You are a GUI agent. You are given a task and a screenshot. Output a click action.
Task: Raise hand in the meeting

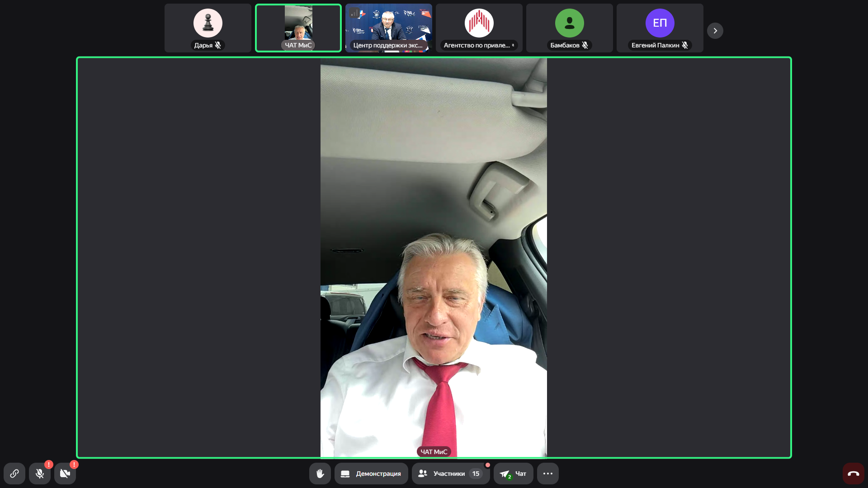click(x=320, y=474)
